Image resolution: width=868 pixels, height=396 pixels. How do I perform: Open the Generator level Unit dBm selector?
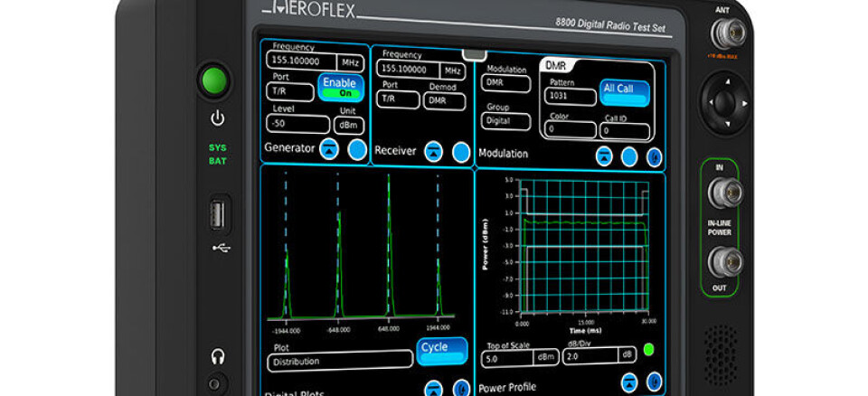click(x=349, y=125)
